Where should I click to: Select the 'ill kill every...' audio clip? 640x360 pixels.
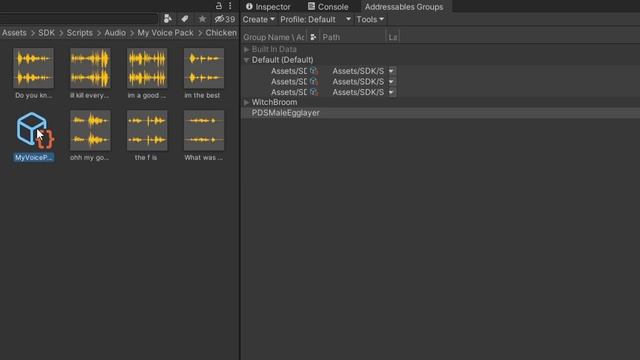pyautogui.click(x=90, y=73)
